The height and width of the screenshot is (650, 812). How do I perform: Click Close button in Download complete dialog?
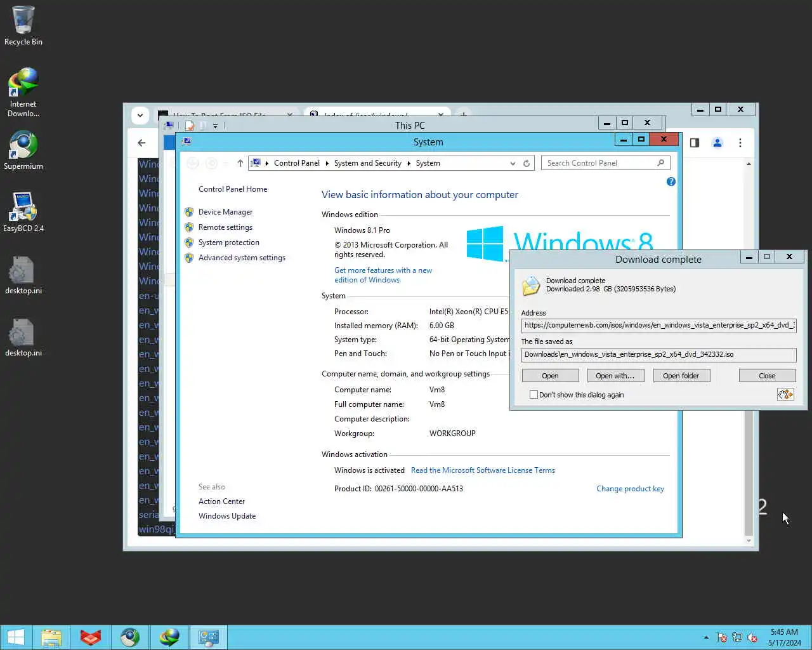tap(767, 376)
